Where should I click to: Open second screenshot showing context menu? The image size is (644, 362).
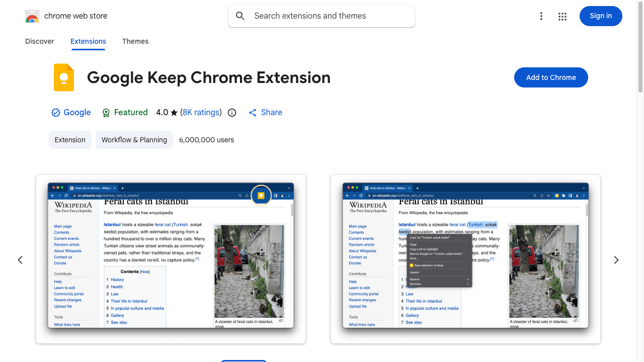click(465, 259)
